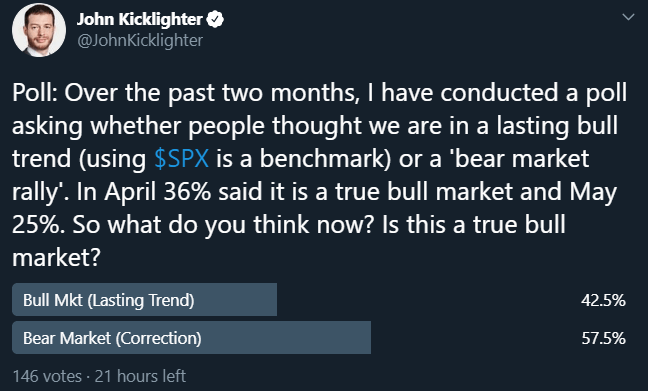Open the John Kicklighter display name link
The width and height of the screenshot is (648, 391).
[x=139, y=19]
